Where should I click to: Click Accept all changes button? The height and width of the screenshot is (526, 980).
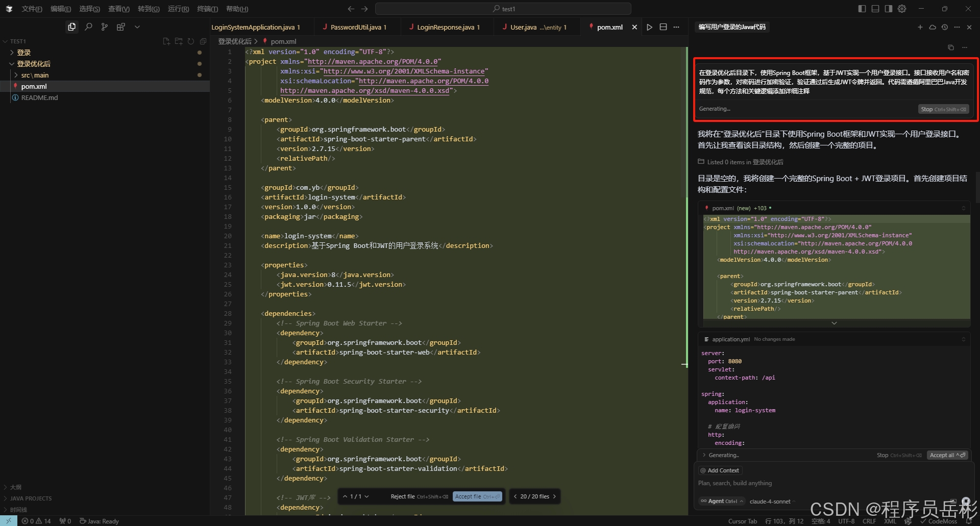[947, 455]
